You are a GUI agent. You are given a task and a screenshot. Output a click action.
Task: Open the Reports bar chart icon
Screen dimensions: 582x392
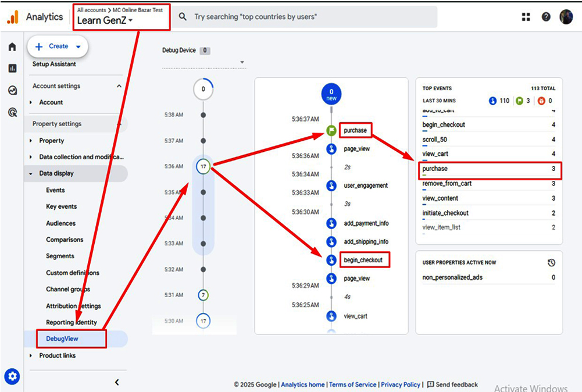(12, 68)
